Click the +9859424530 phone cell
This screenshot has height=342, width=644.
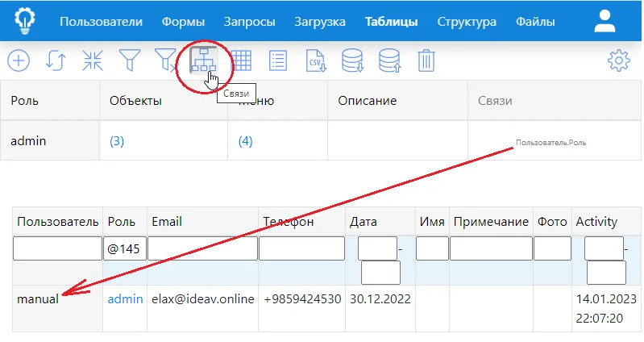tap(302, 308)
